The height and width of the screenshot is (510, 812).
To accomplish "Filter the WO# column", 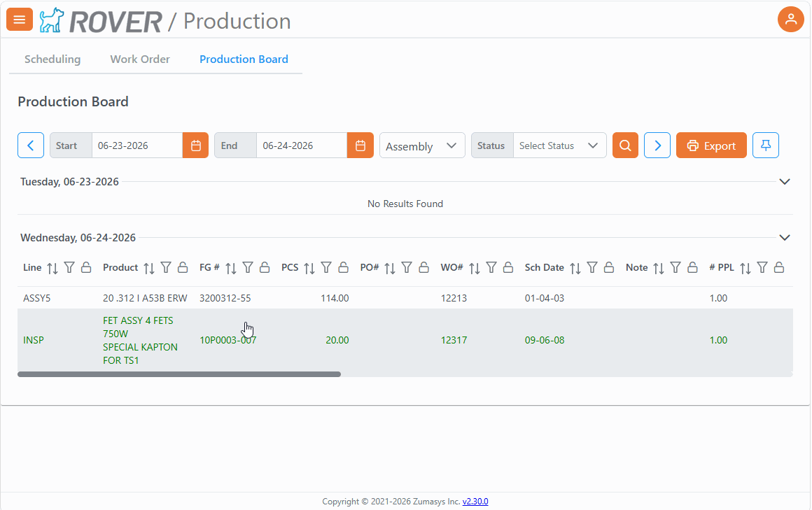I will (491, 268).
